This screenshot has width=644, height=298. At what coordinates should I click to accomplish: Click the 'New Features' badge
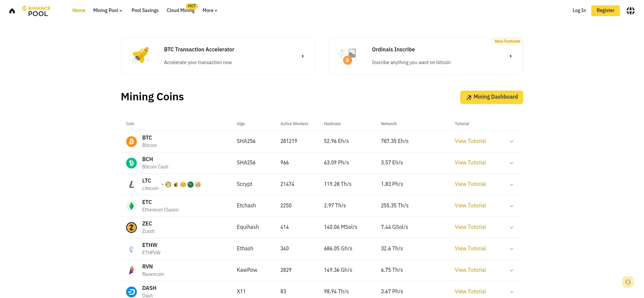click(507, 41)
